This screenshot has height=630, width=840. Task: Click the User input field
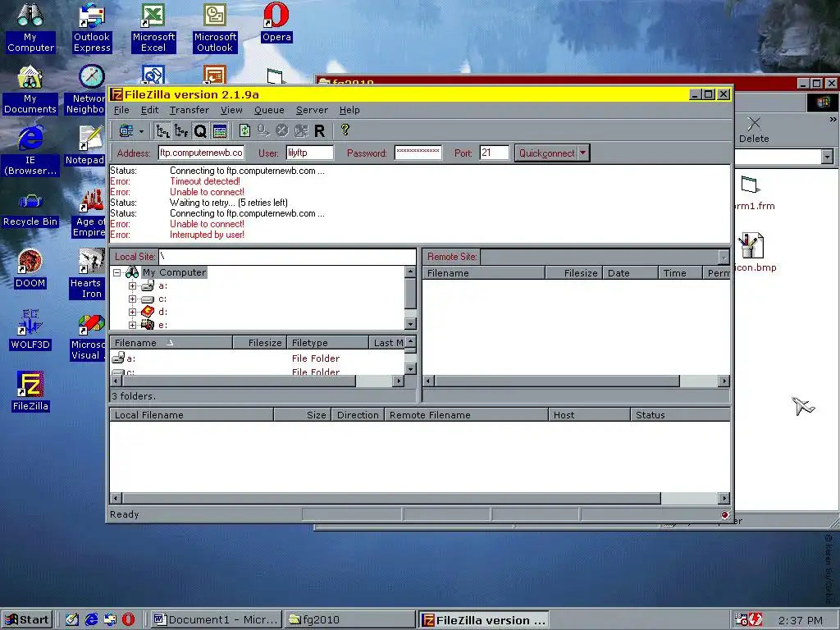[x=309, y=153]
